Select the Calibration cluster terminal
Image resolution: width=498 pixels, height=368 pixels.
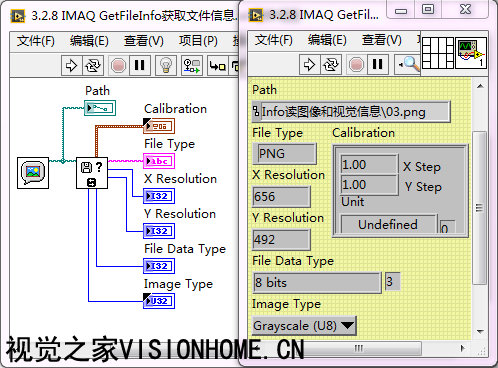coord(159,126)
